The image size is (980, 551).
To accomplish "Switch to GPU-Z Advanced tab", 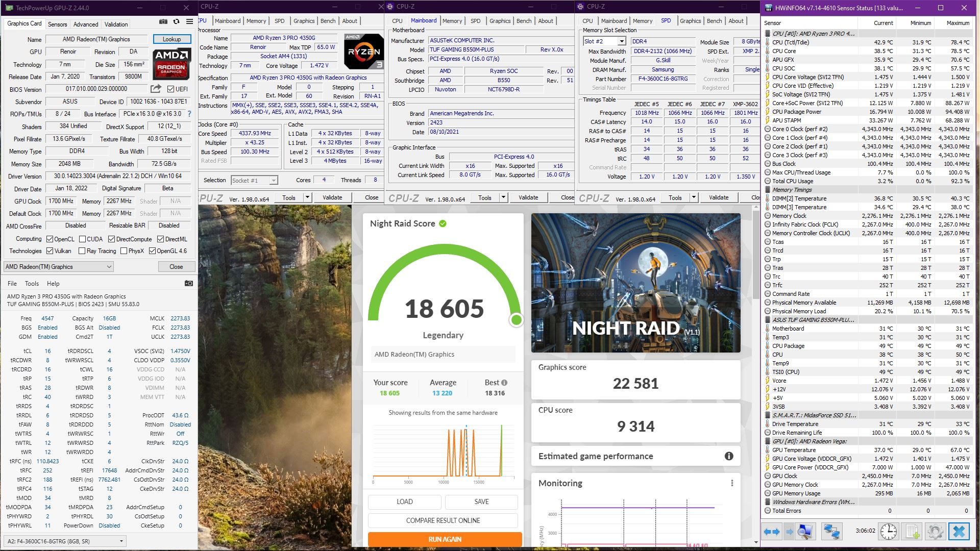I will 86,24.
